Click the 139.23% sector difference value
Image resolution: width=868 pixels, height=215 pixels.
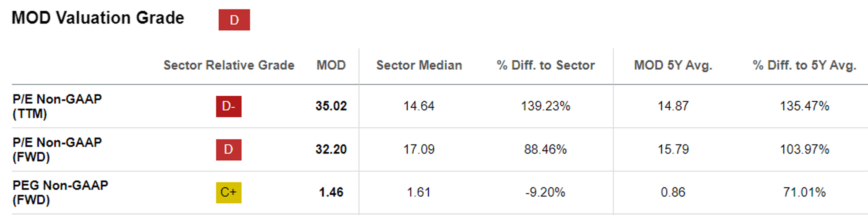(x=545, y=106)
